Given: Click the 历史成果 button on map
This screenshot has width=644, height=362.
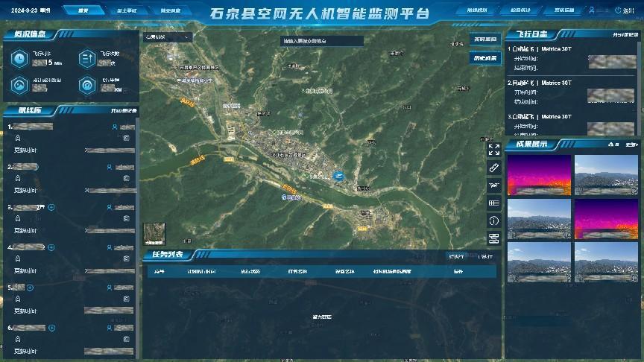Looking at the screenshot, I should point(484,57).
